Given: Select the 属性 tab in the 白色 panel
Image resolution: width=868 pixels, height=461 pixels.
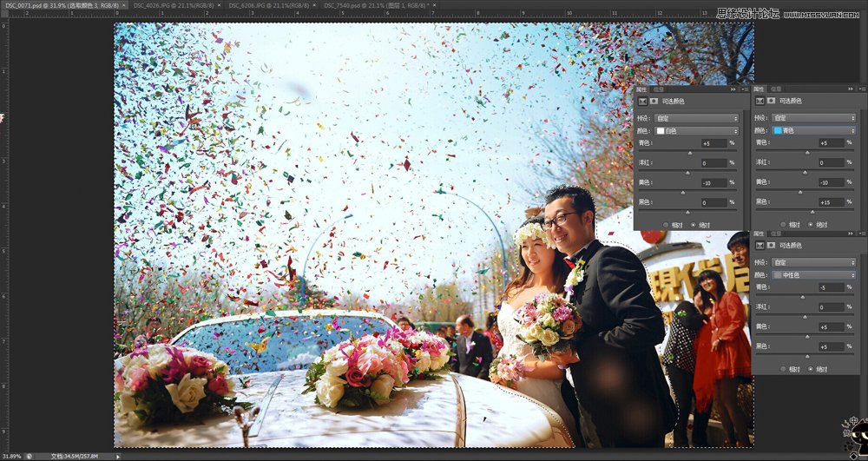Looking at the screenshot, I should coord(641,89).
